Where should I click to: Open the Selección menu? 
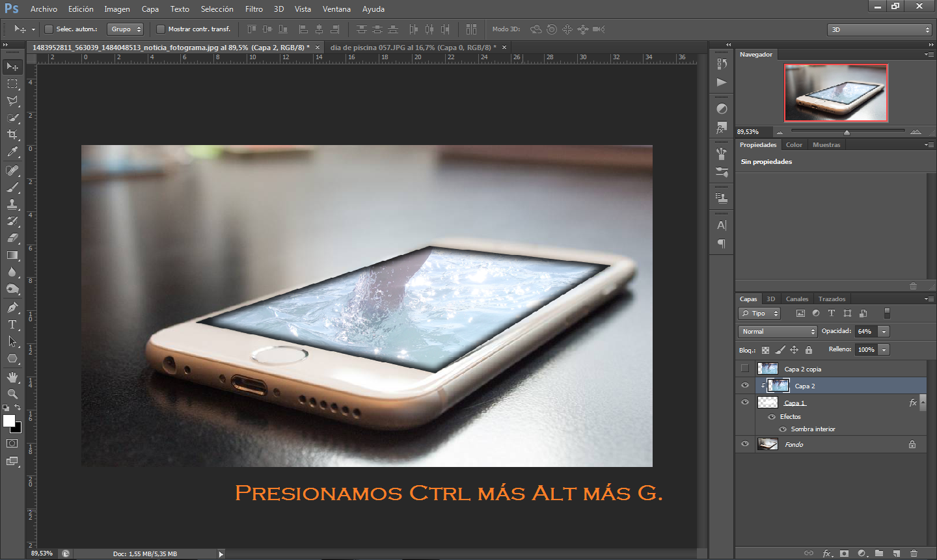click(217, 9)
